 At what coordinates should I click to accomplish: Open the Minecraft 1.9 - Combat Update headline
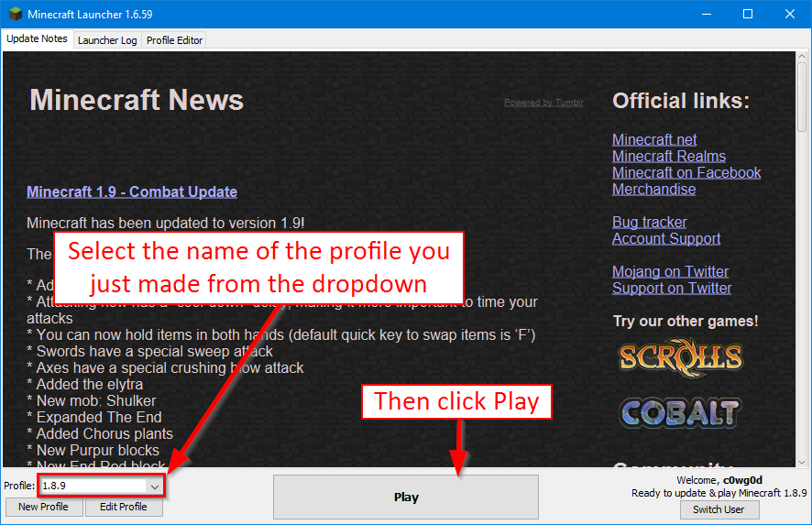point(132,192)
